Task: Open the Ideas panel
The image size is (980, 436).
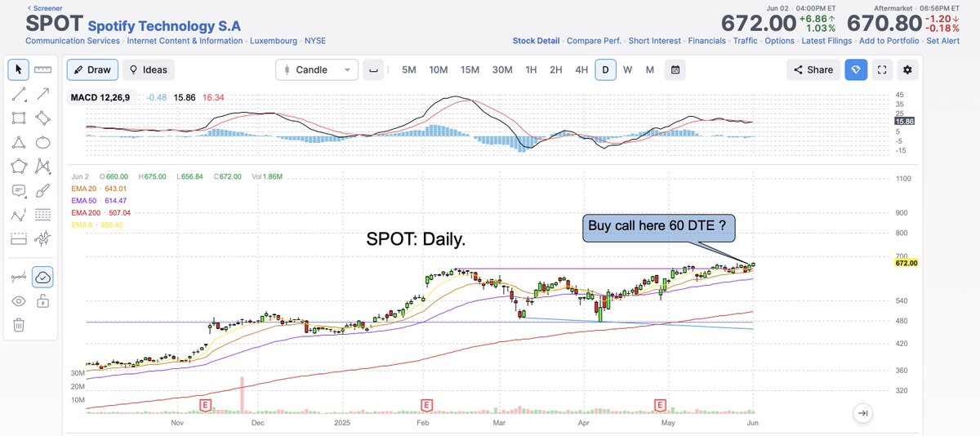Action: coord(148,70)
